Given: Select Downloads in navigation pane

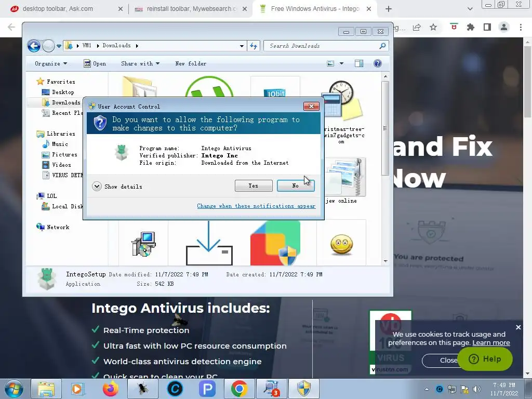Looking at the screenshot, I should point(61,102).
